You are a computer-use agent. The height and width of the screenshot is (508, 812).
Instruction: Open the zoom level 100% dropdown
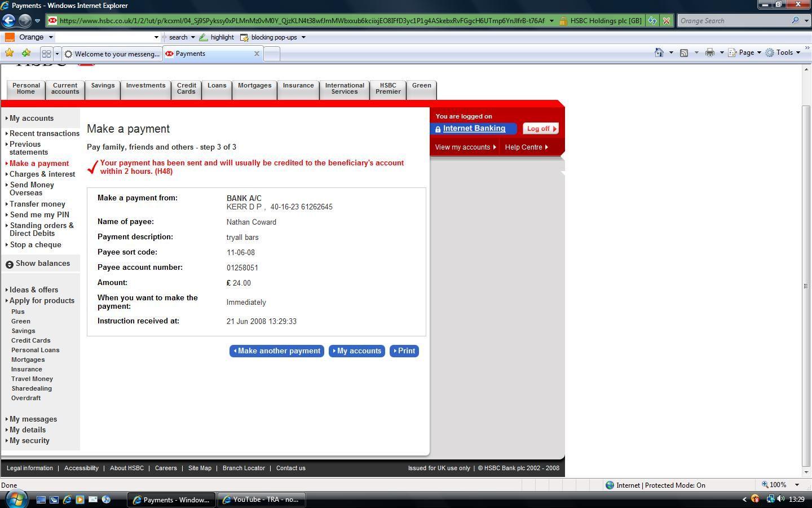click(x=797, y=485)
